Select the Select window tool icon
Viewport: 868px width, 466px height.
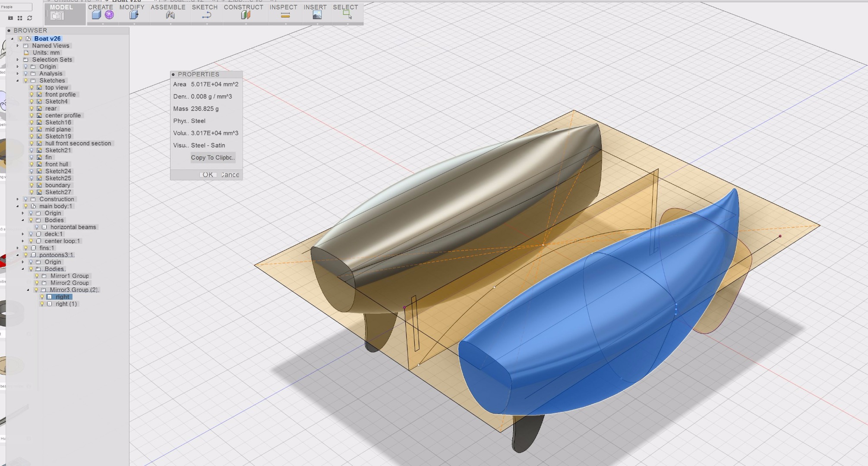point(347,15)
